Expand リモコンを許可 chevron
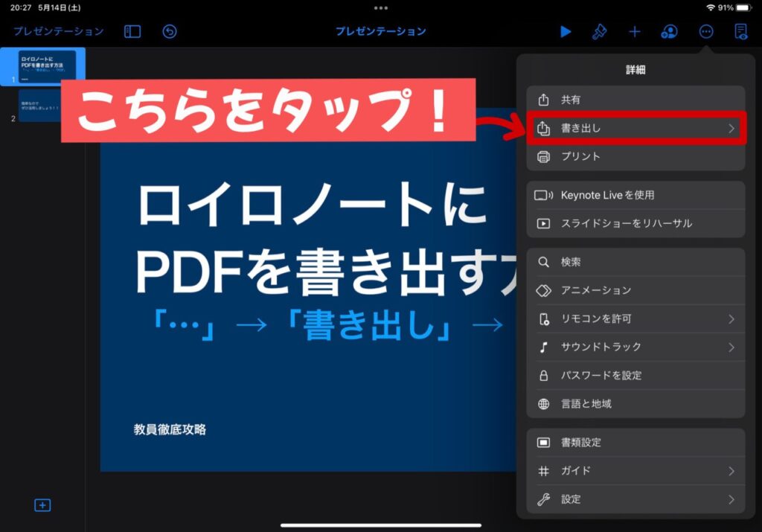Viewport: 762px width, 532px height. coord(731,319)
